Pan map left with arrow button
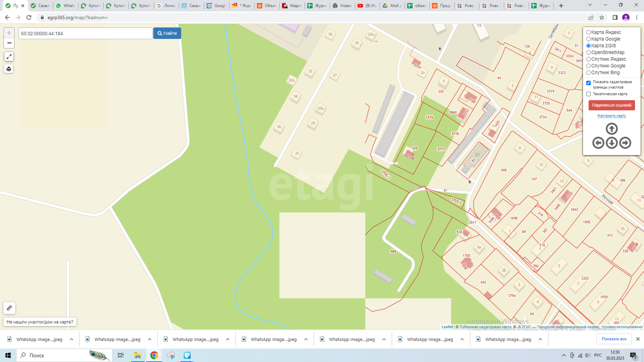Image resolution: width=644 pixels, height=362 pixels. coord(598,143)
